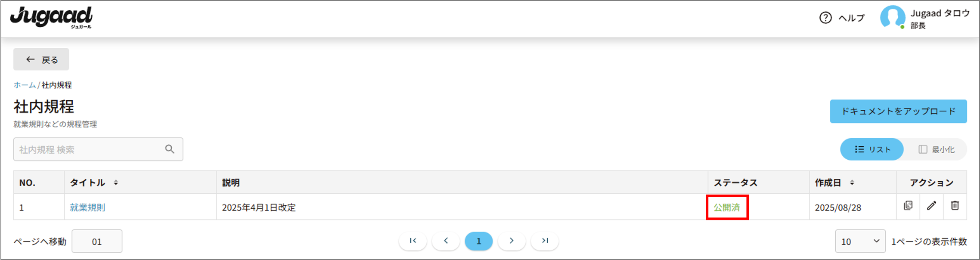This screenshot has width=980, height=260.
Task: Focus the 社内規程 検索 search field
Action: click(x=98, y=149)
